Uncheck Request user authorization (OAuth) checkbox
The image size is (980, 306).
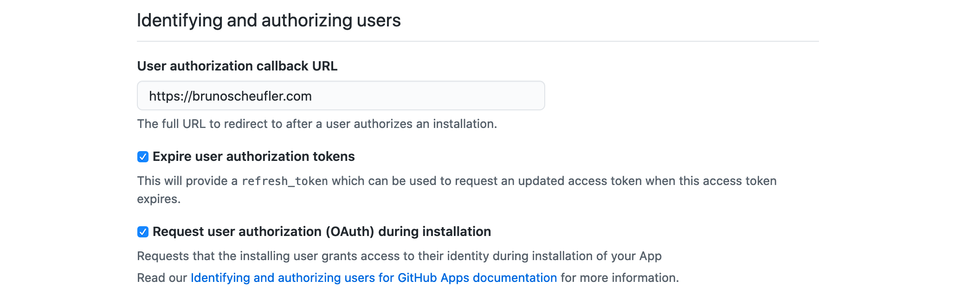tap(143, 232)
